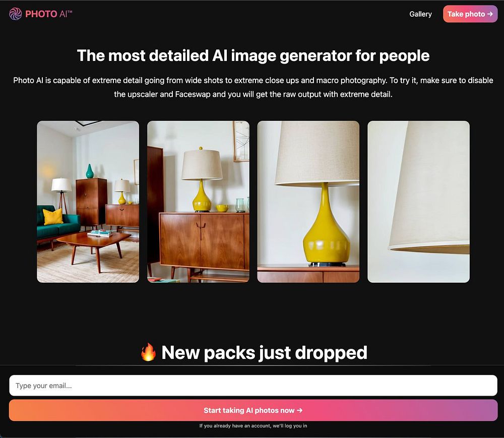The image size is (504, 438).
Task: Click the already have an account note
Action: [254, 426]
